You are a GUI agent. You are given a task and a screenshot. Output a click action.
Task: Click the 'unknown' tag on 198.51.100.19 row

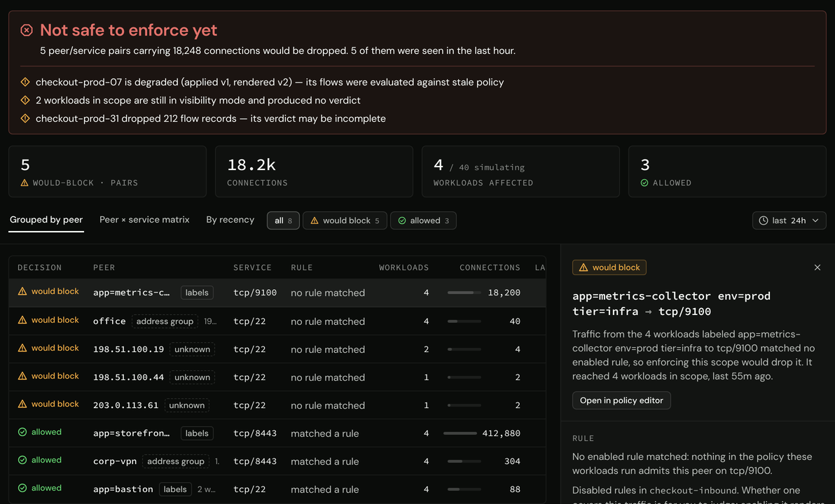(x=192, y=350)
